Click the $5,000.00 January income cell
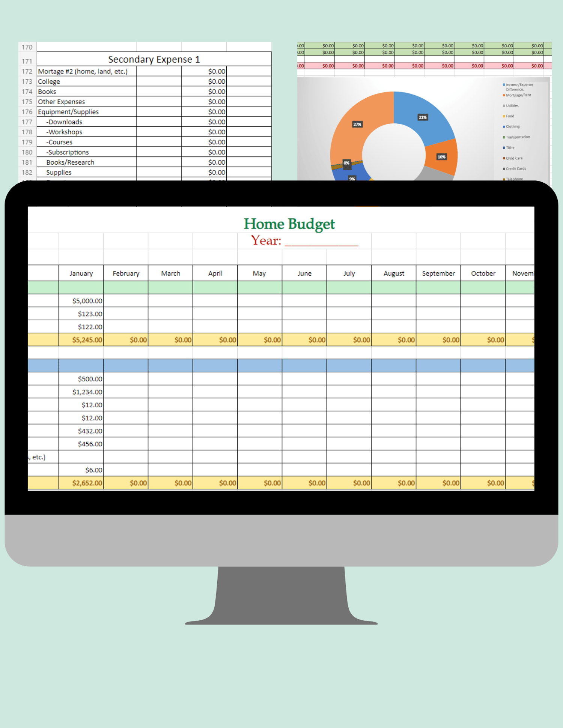The width and height of the screenshot is (563, 728). point(81,301)
